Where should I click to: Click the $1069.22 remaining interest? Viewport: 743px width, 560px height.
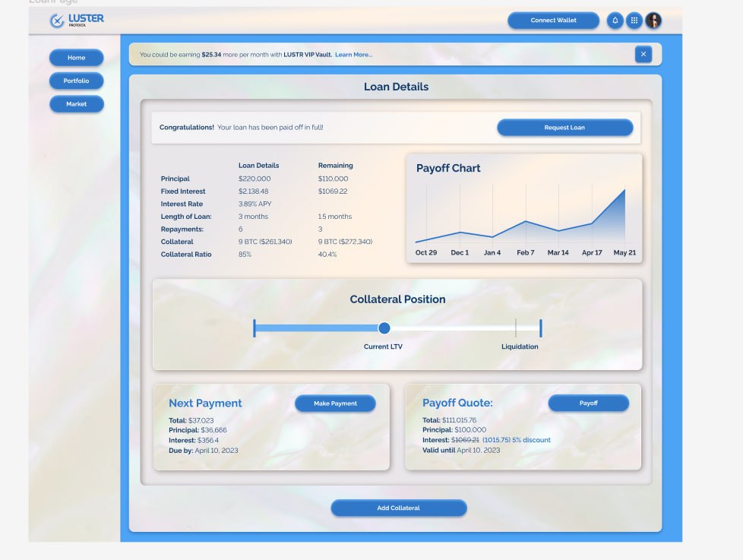[x=333, y=191]
